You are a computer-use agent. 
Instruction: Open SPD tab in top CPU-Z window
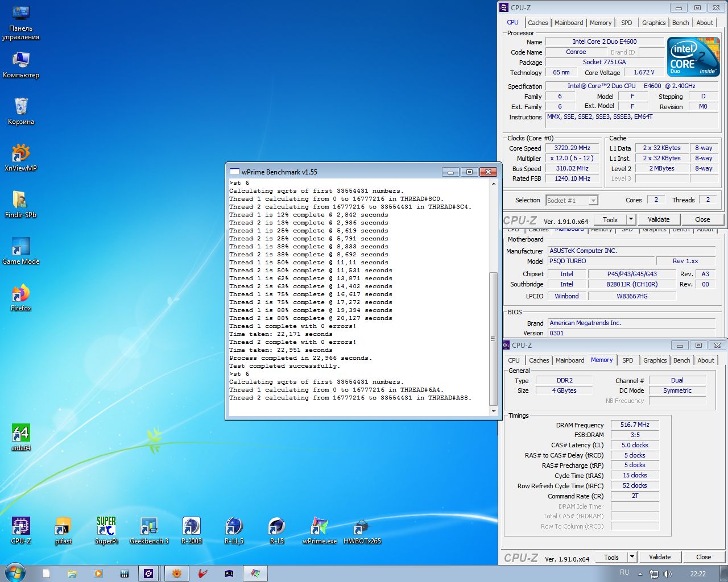point(627,23)
